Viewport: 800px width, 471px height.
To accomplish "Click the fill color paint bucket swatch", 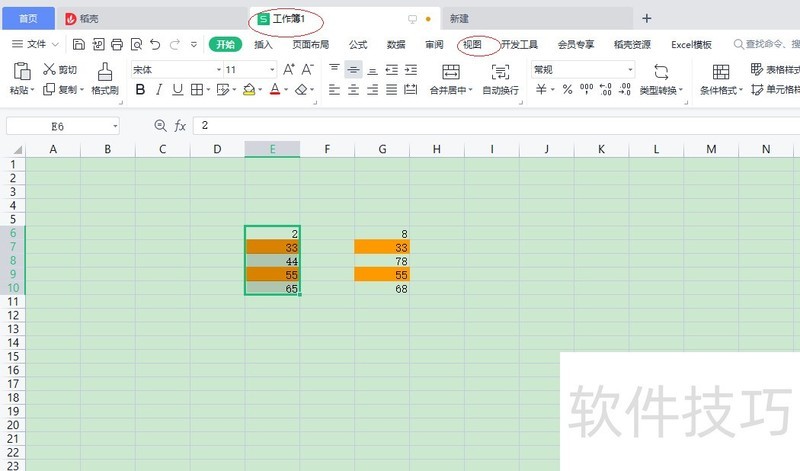I will pos(248,89).
